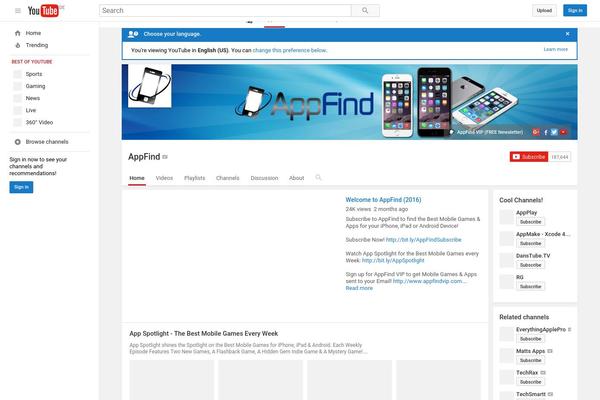Click the sidebar Sign in button
Image resolution: width=600 pixels, height=400 pixels.
[x=21, y=187]
